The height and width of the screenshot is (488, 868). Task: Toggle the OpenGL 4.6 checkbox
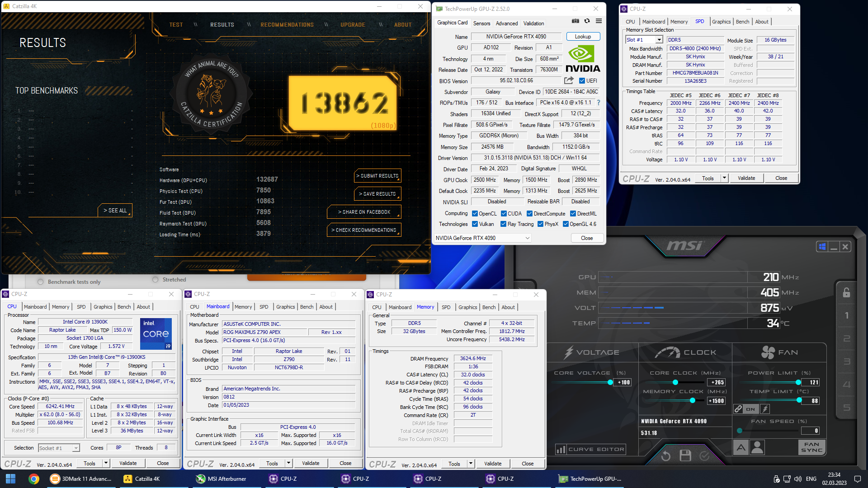[566, 224]
